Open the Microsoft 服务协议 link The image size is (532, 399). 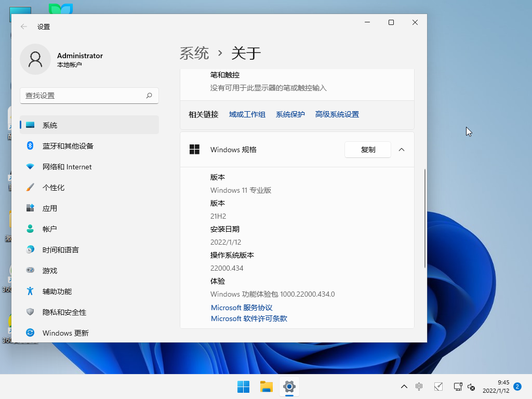242,307
